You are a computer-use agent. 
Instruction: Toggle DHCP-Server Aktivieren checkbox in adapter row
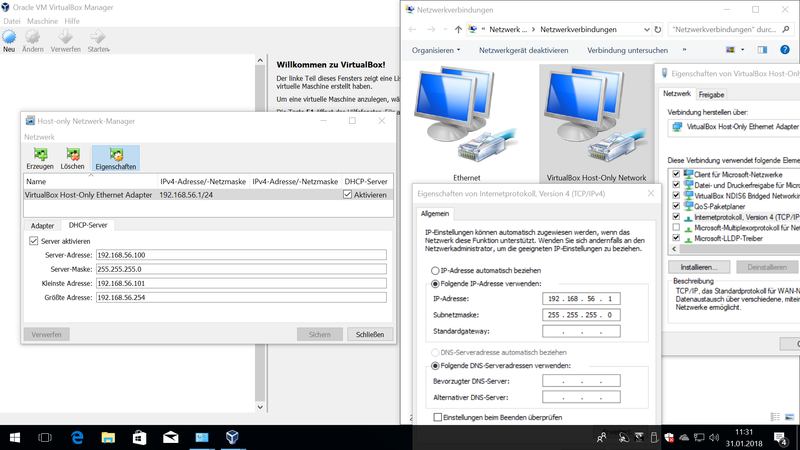point(347,194)
